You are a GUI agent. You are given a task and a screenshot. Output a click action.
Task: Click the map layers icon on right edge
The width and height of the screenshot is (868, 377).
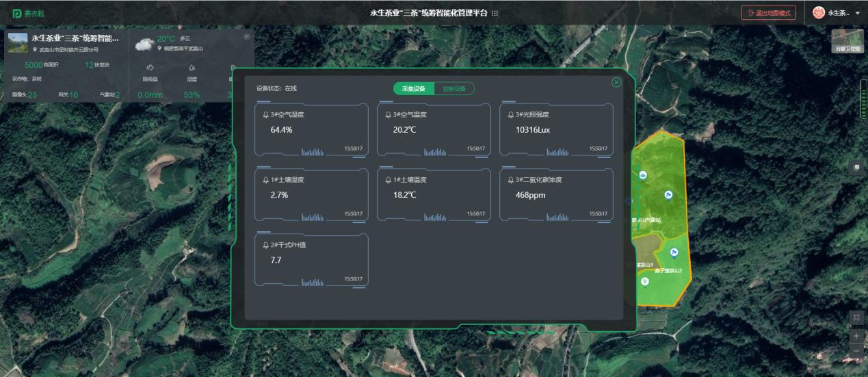pyautogui.click(x=856, y=168)
